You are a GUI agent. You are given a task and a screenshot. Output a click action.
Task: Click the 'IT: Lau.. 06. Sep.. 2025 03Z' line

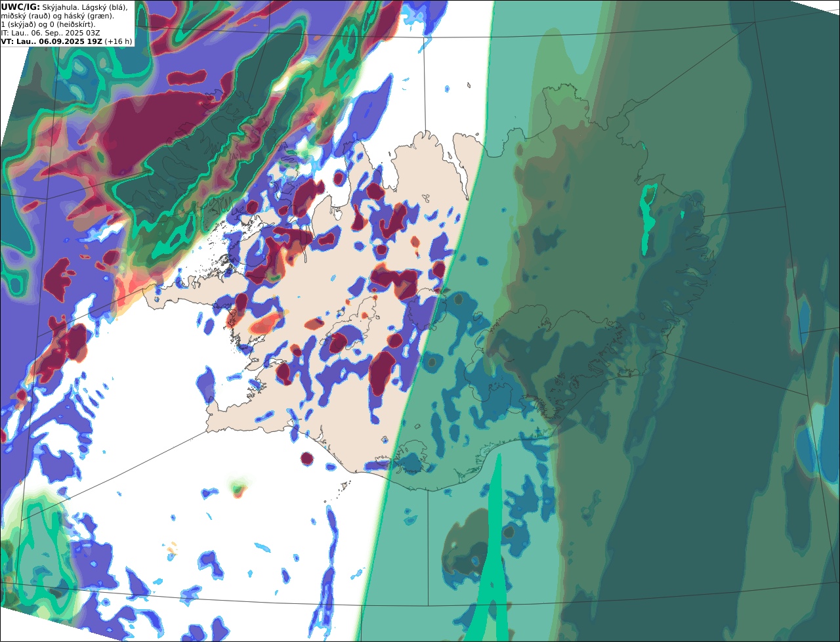pos(51,33)
